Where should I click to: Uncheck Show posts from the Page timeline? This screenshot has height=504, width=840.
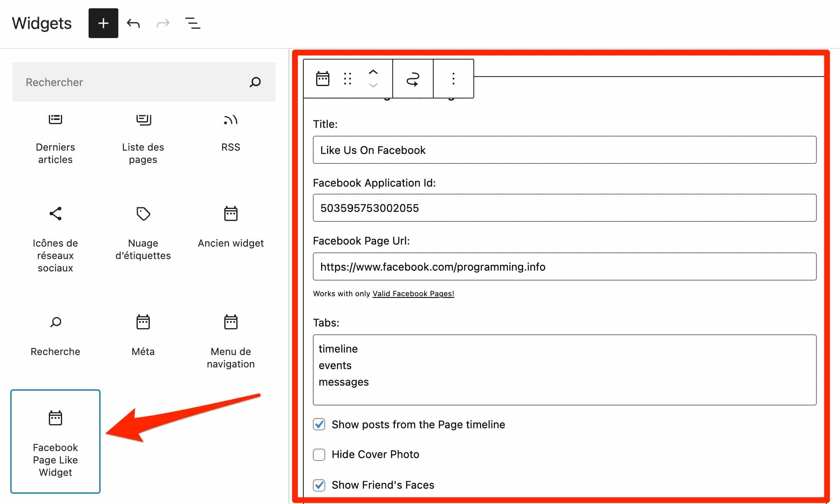(319, 424)
